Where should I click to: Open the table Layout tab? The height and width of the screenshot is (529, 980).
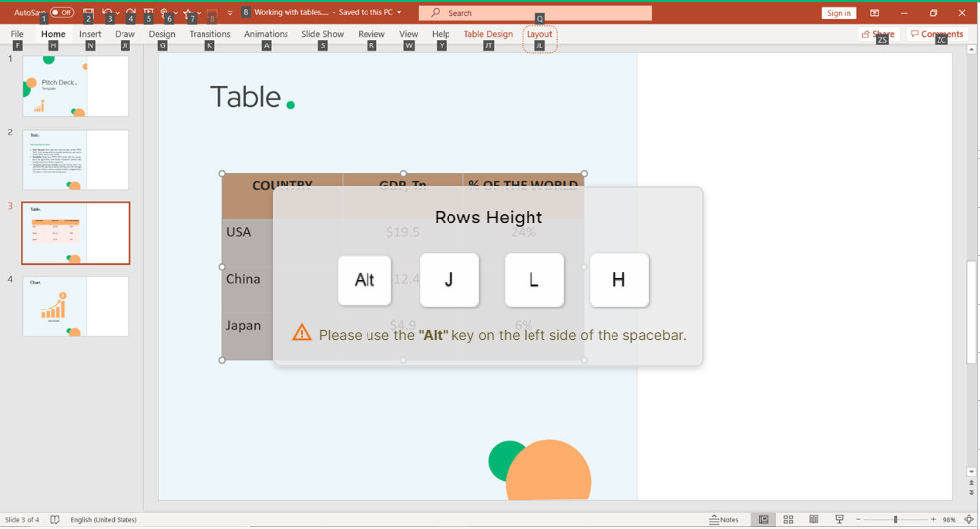tap(539, 34)
